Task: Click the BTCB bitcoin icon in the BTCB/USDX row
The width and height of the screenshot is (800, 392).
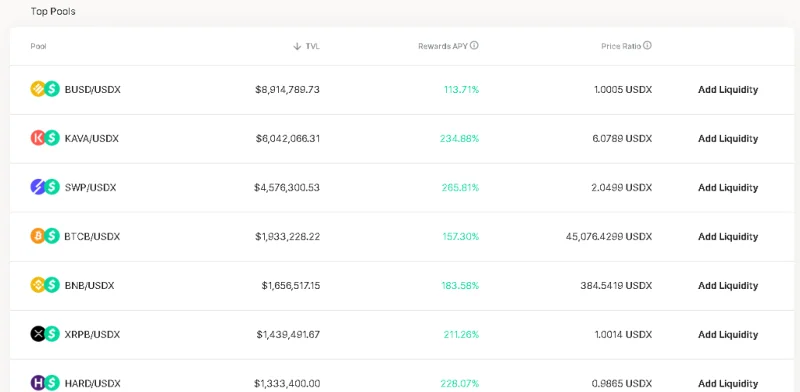Action: 38,236
